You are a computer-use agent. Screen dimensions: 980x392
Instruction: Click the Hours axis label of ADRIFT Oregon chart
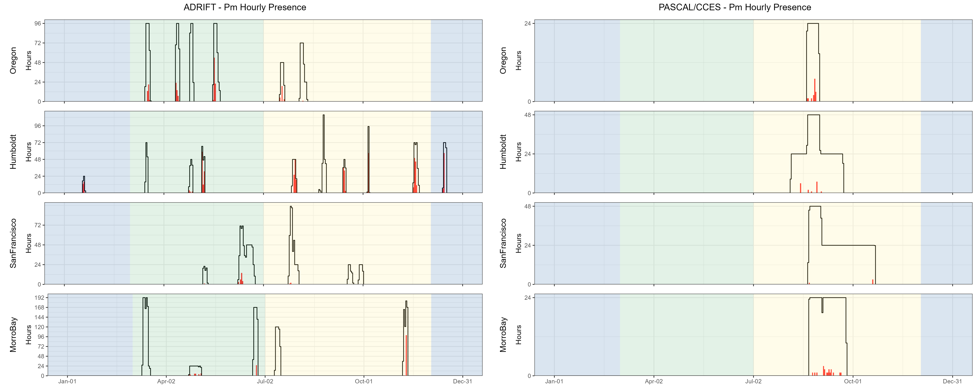coord(29,60)
